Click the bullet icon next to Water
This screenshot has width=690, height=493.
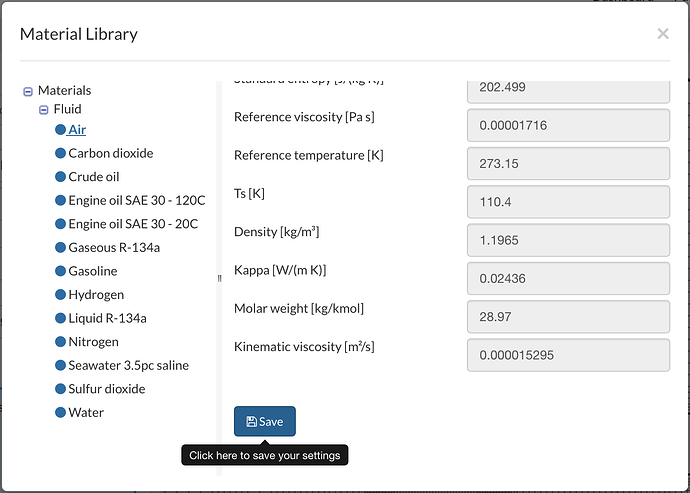pyautogui.click(x=61, y=412)
